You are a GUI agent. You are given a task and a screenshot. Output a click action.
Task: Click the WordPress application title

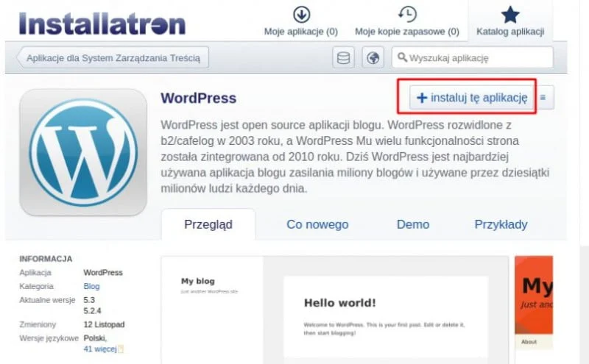(198, 98)
